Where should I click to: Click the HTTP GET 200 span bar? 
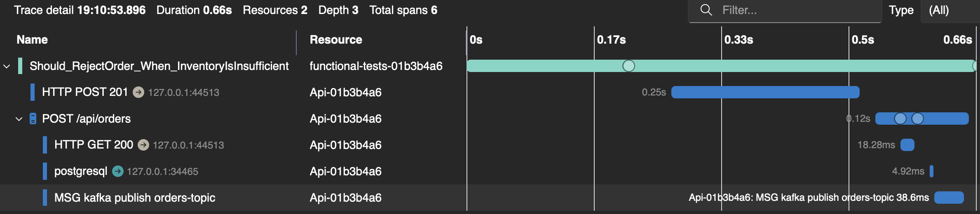(907, 145)
